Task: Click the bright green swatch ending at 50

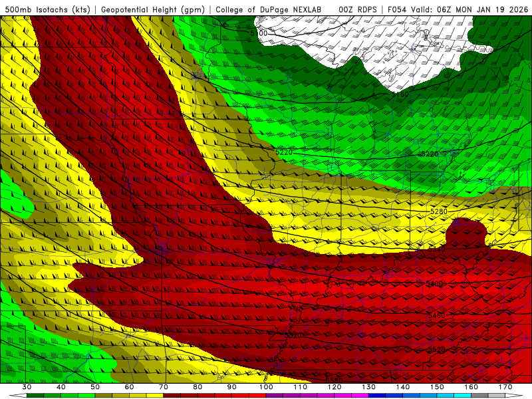Action: click(86, 396)
